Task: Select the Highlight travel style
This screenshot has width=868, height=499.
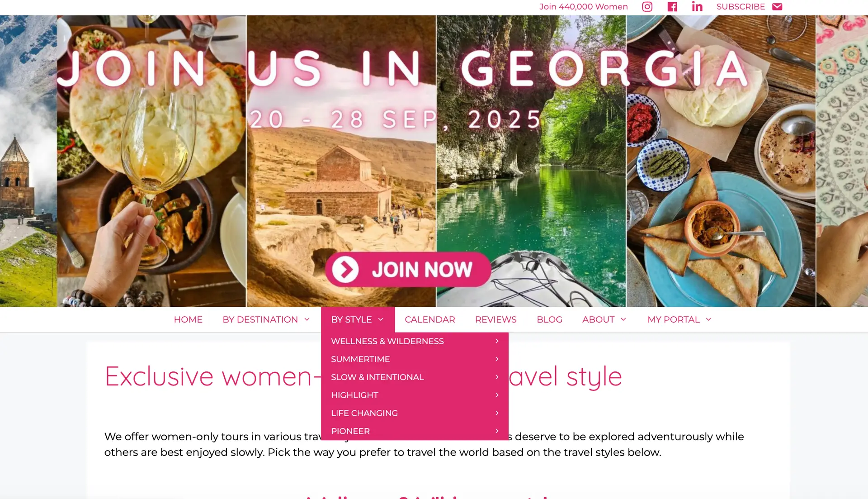Action: tap(415, 395)
